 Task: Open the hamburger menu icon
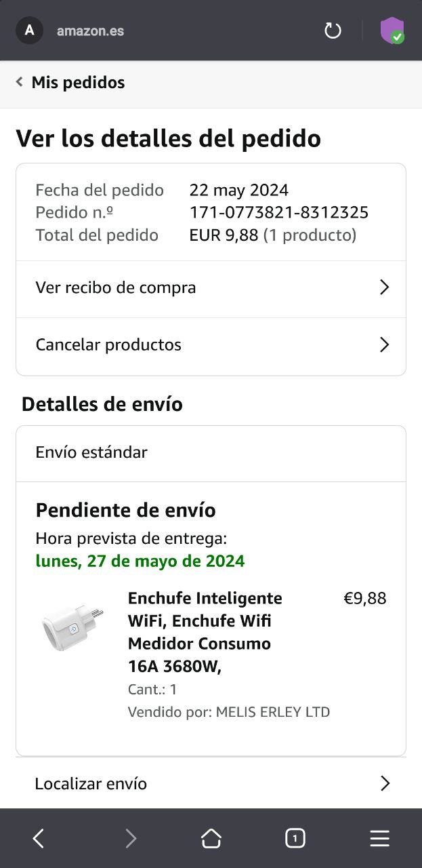[x=379, y=838]
